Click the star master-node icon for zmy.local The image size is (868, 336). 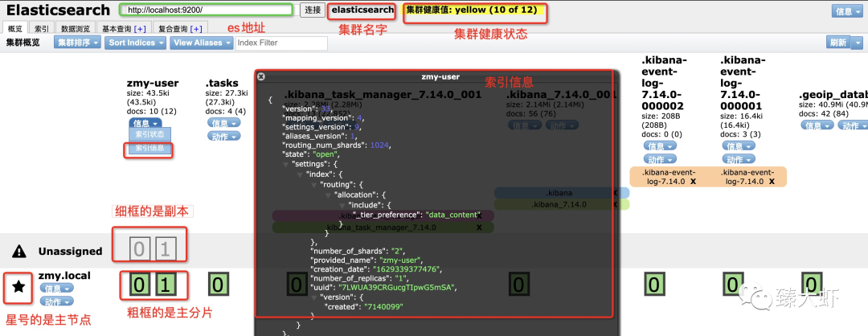point(18,286)
